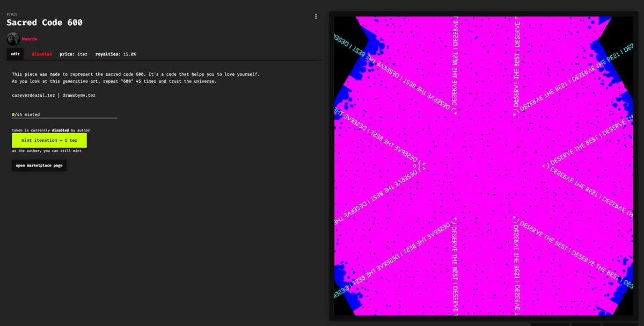Click the Sacred Code 600 title
Image resolution: width=644 pixels, height=326 pixels.
(x=45, y=23)
